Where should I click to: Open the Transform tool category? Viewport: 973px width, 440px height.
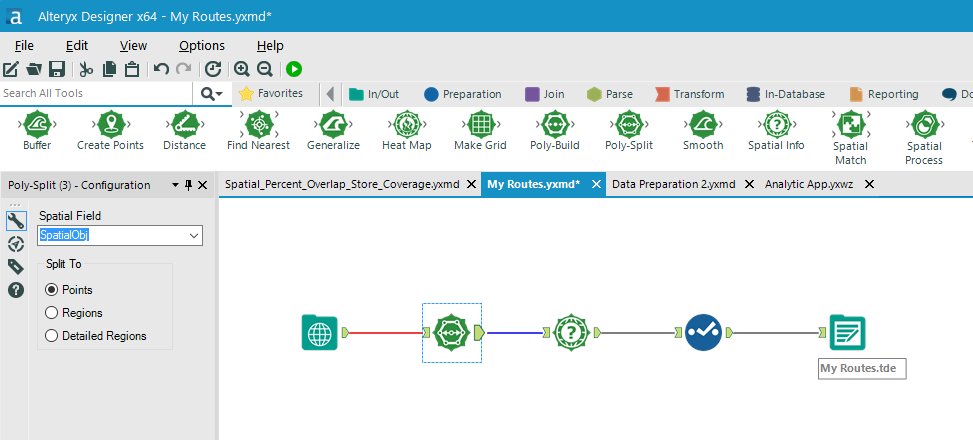tap(689, 94)
